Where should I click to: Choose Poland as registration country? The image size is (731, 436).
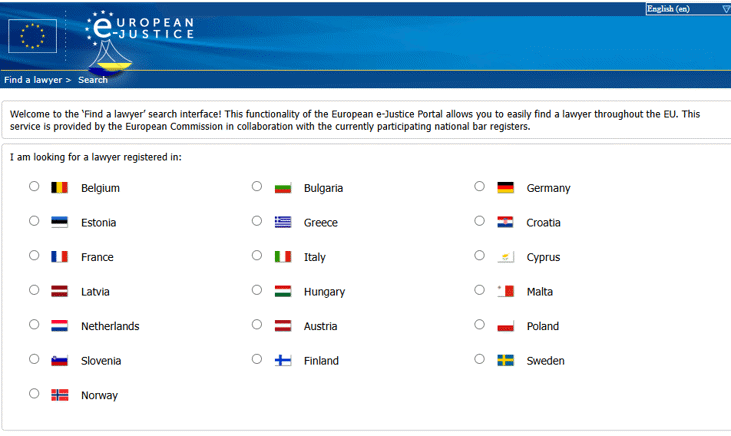[x=479, y=324]
